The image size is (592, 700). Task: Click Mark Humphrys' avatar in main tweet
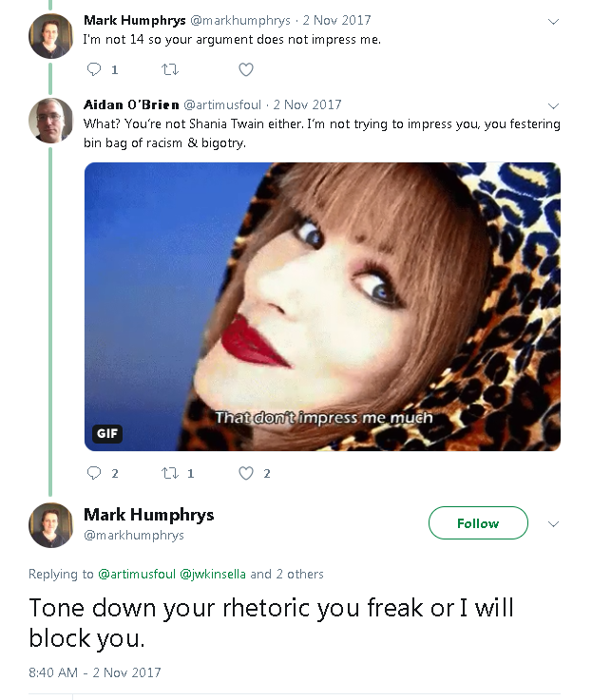pyautogui.click(x=50, y=524)
